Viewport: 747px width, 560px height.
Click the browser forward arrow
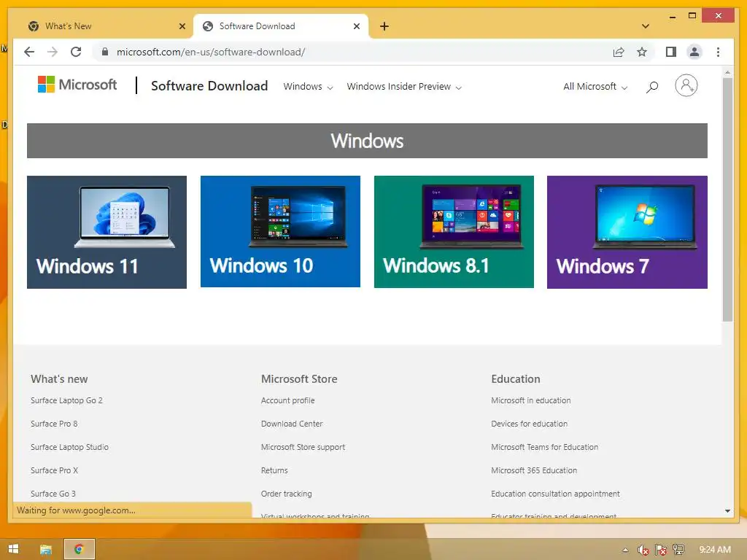tap(53, 52)
